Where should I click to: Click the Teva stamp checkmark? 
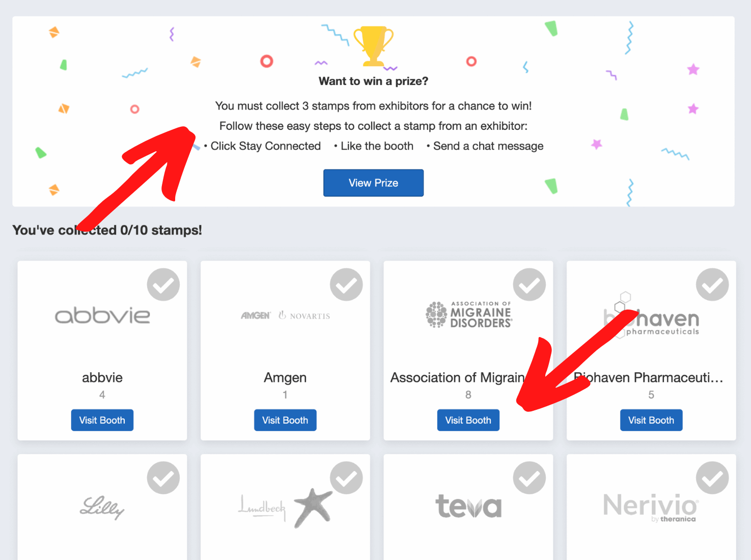[x=529, y=478]
